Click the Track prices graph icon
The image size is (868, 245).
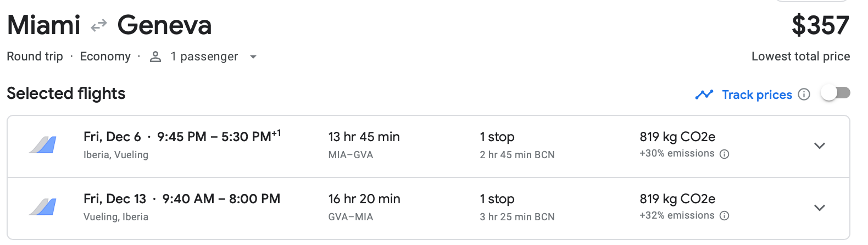click(704, 94)
